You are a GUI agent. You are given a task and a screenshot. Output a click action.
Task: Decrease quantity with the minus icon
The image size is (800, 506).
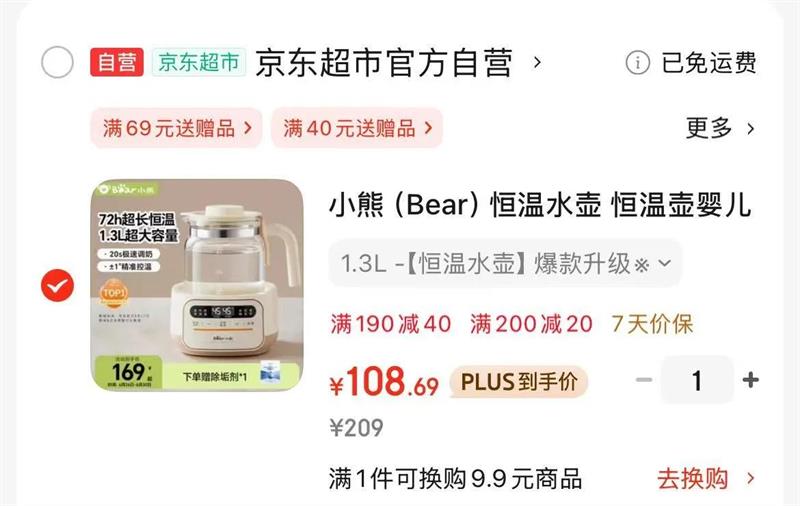pos(644,380)
